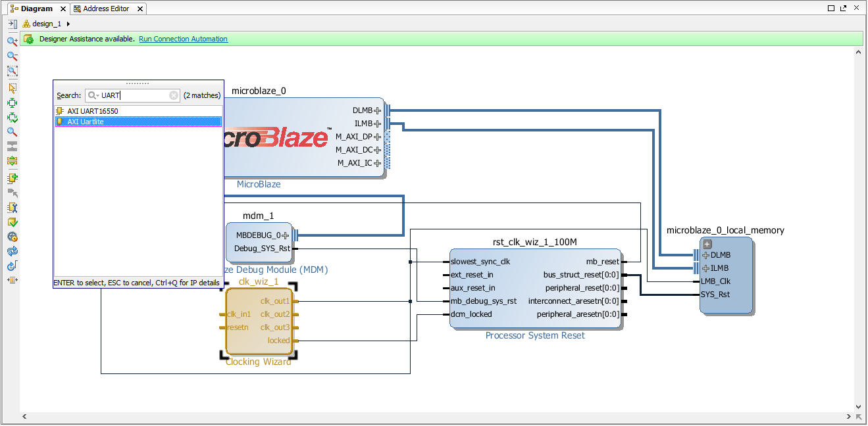Click the blue circular-arrow icon under Regenerate Layout
Viewport: 868px width, 426px height.
point(12,266)
